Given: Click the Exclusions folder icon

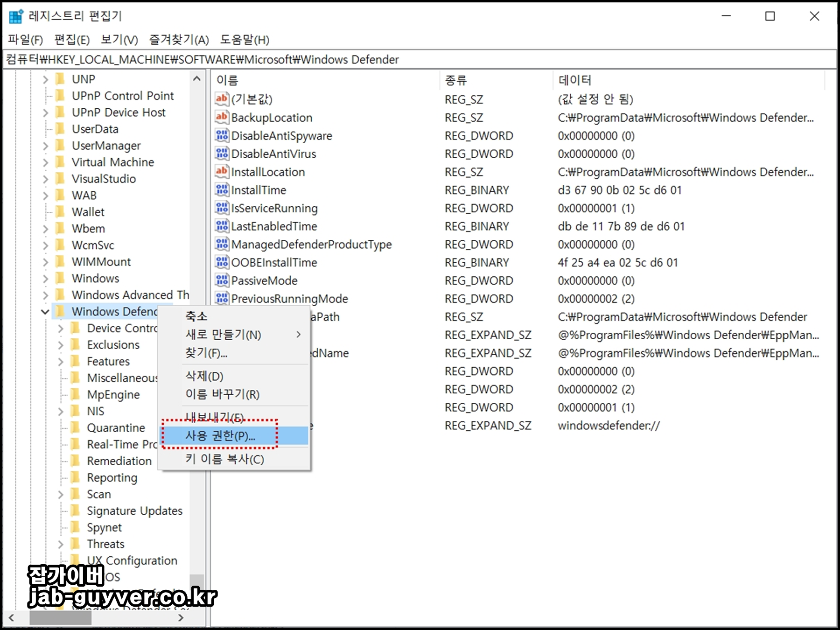Looking at the screenshot, I should [75, 344].
